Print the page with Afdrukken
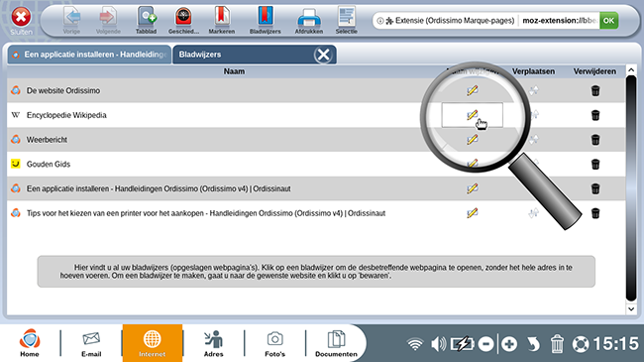This screenshot has width=644, height=362. (x=309, y=20)
